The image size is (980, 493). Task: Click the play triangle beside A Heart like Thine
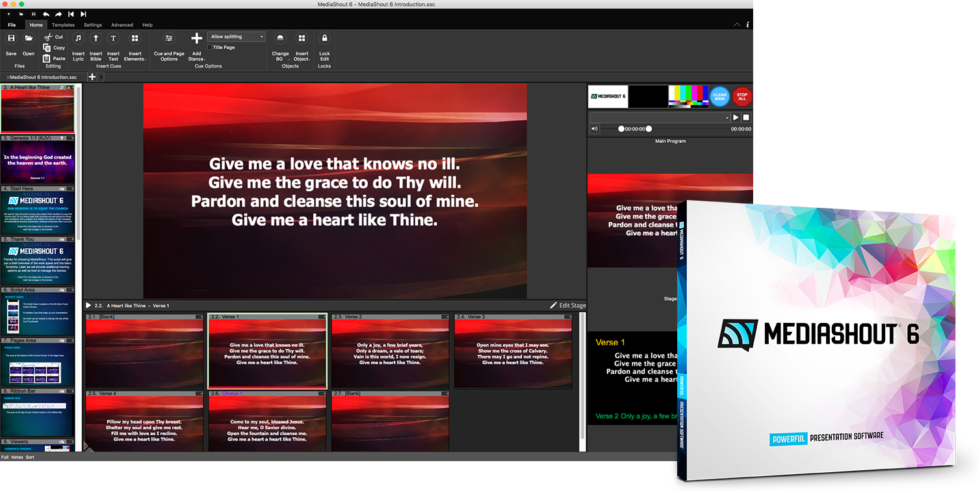click(x=88, y=306)
